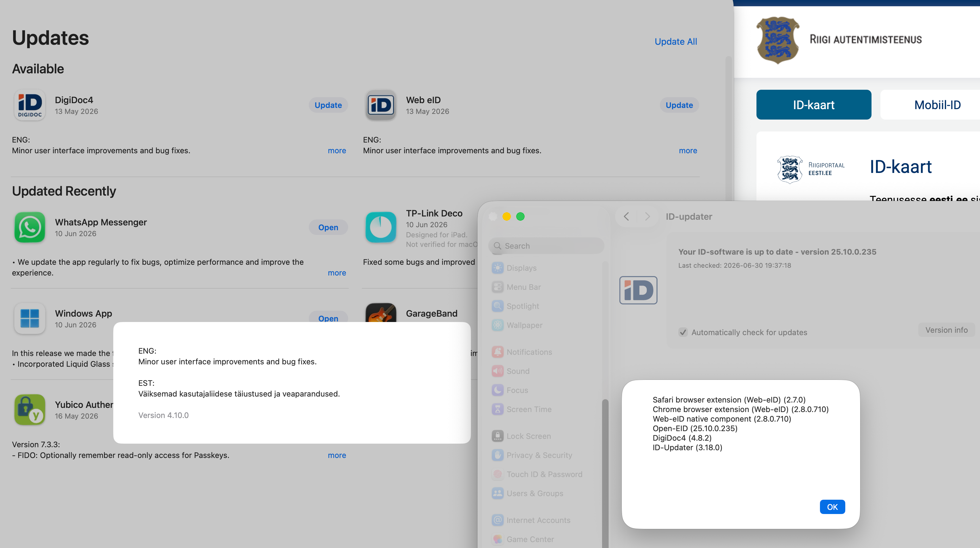Click the GarageBand app icon
Screen dimensions: 980x548
(x=381, y=313)
